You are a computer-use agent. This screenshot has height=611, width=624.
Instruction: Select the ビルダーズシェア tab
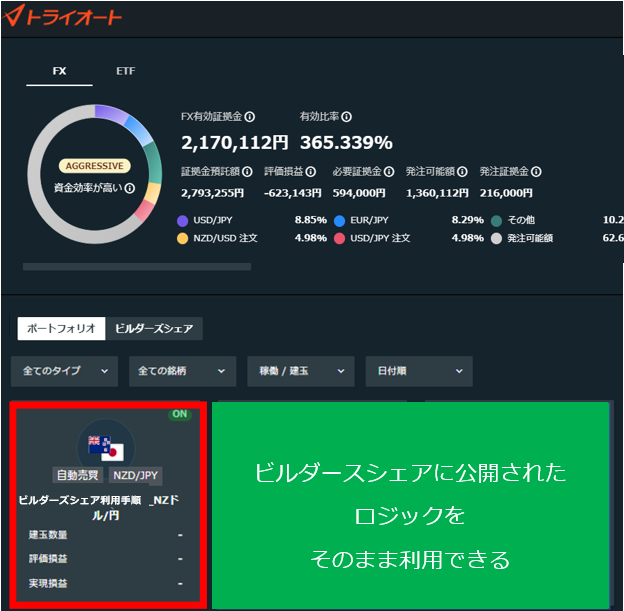tap(154, 328)
